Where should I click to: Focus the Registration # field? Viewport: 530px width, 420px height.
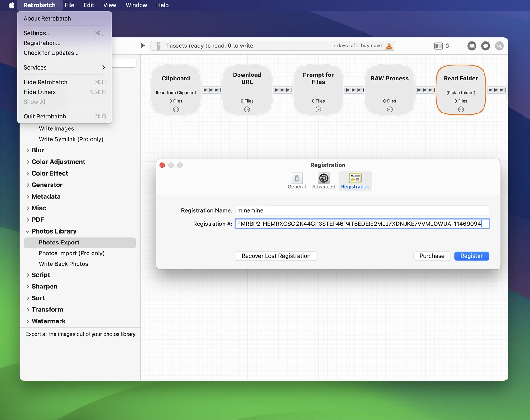(362, 224)
